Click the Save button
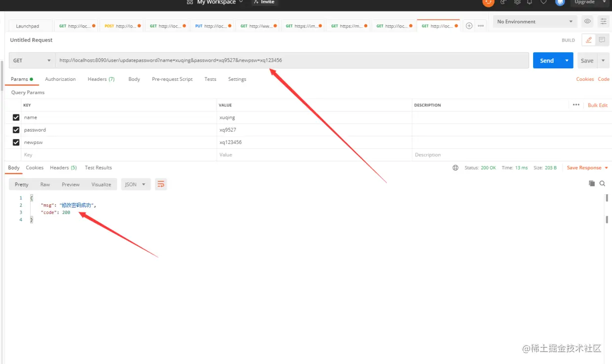 coord(587,61)
